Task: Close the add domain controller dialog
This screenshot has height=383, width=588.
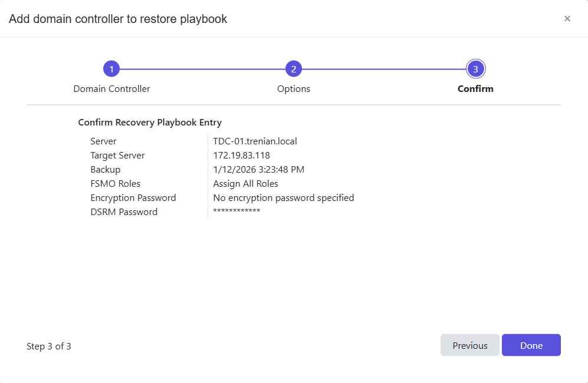Action: (x=567, y=18)
